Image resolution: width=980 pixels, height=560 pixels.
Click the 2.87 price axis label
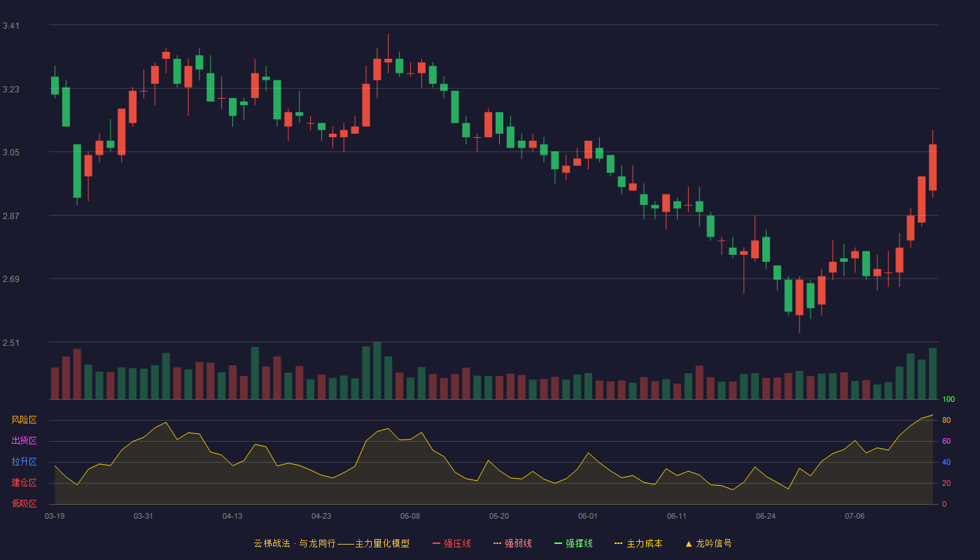[11, 216]
